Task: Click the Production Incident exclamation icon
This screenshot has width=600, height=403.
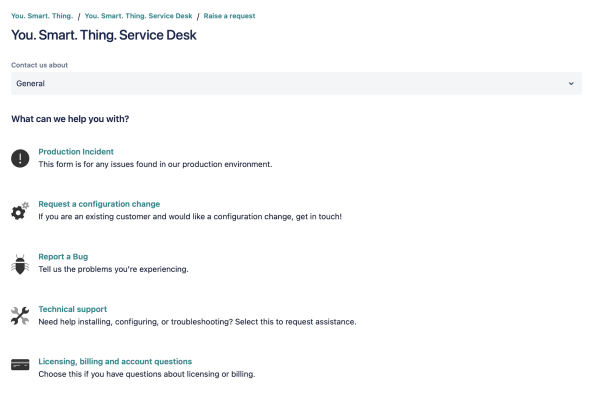Action: click(x=20, y=158)
